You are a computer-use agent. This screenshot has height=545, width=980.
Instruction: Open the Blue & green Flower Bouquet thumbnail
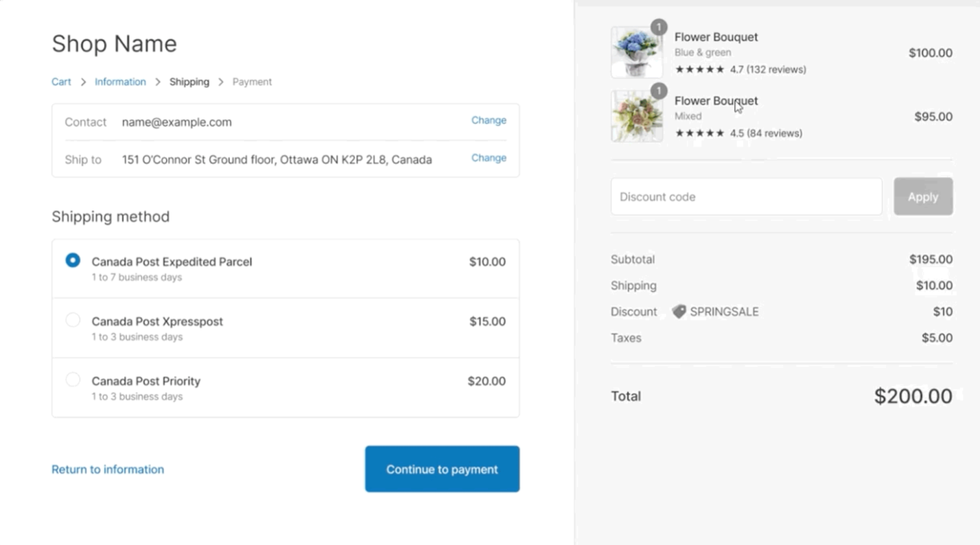pyautogui.click(x=636, y=51)
